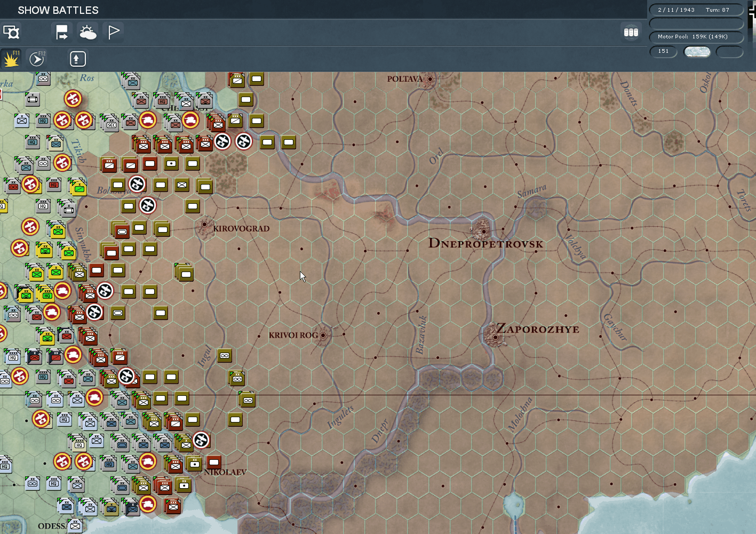Click the Odessa city label
The height and width of the screenshot is (534, 756).
(51, 526)
